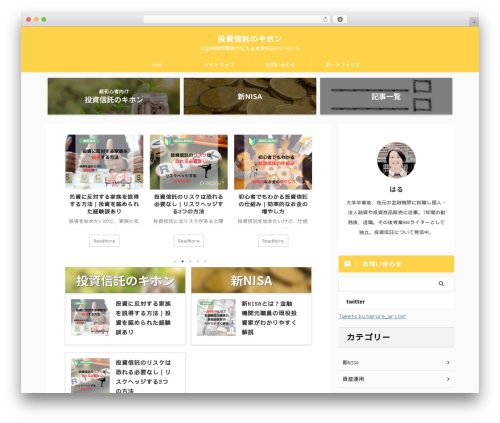Click the round icon beside the address bar
Image resolution: width=500 pixels, height=423 pixels.
(340, 19)
